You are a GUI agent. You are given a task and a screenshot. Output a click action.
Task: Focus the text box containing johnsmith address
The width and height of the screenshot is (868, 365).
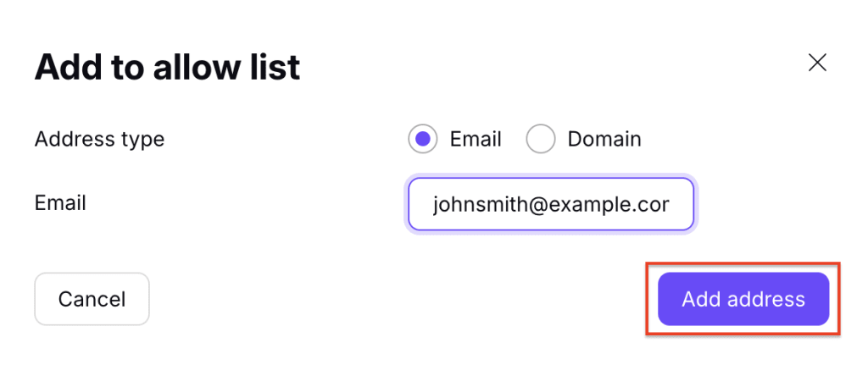tap(551, 204)
